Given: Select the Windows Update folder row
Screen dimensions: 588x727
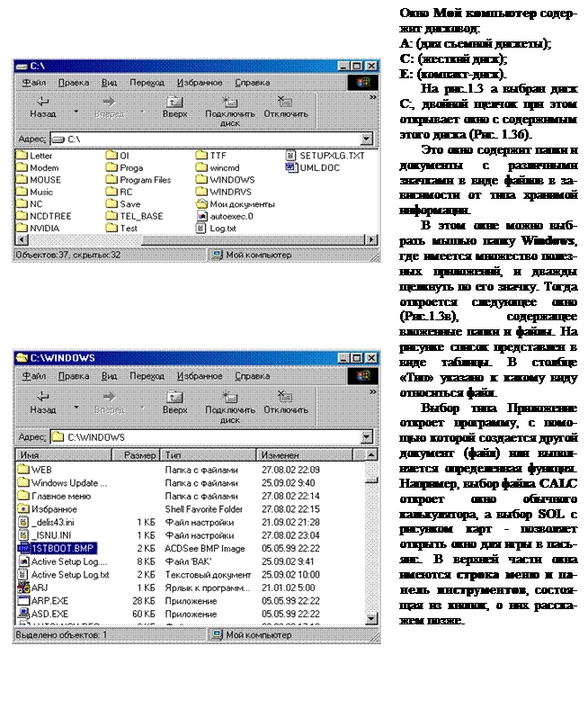Looking at the screenshot, I should tap(190, 482).
